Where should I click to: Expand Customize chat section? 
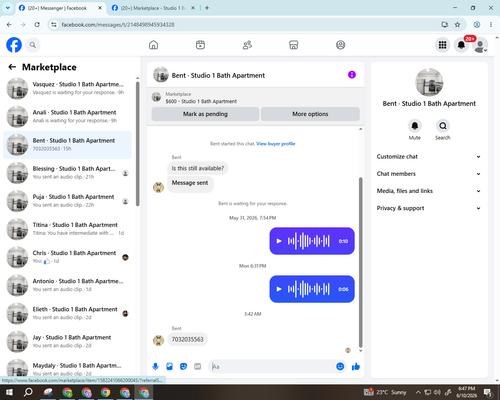point(429,157)
